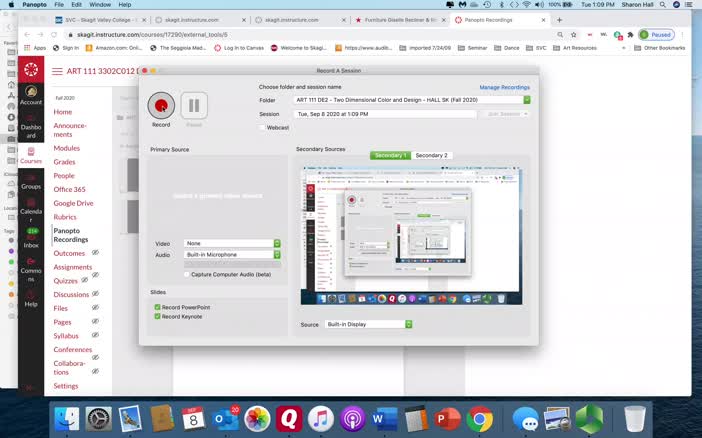Viewport: 702px width, 438px height.
Task: Open Canvas Inbox from the sidebar
Action: [31, 236]
